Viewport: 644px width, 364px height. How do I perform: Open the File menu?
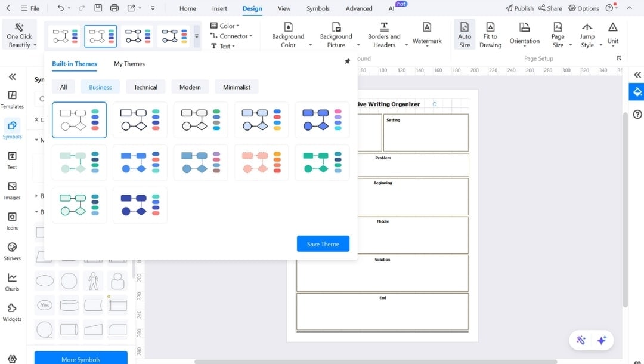pos(30,8)
